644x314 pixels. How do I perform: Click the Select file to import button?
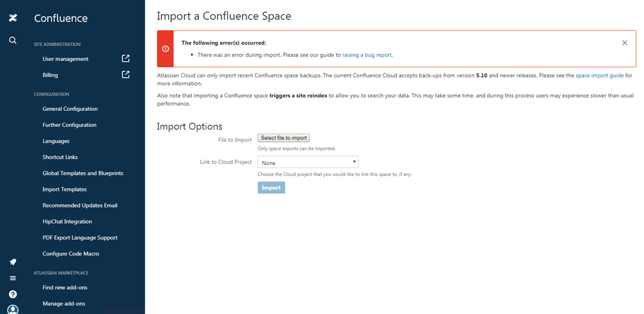point(284,138)
